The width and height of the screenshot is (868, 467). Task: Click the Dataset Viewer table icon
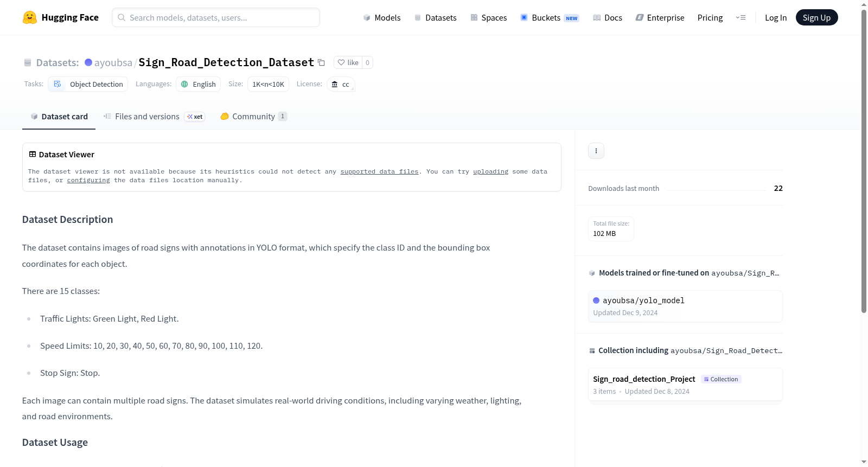(33, 155)
